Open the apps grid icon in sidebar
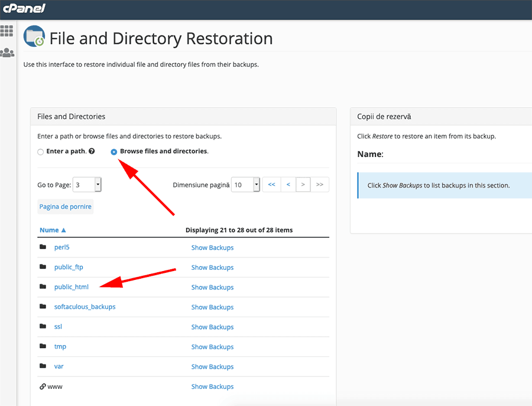The height and width of the screenshot is (406, 532). tap(7, 30)
